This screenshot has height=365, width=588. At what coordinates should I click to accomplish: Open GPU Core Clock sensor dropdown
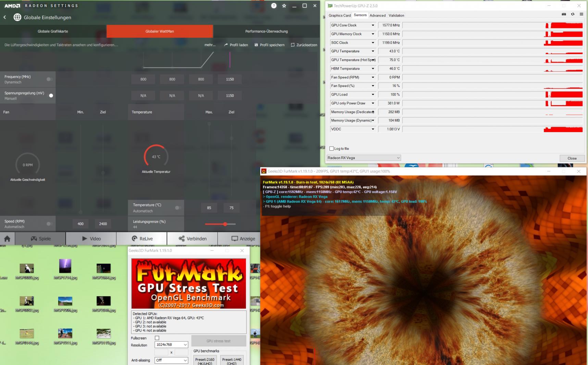point(373,25)
